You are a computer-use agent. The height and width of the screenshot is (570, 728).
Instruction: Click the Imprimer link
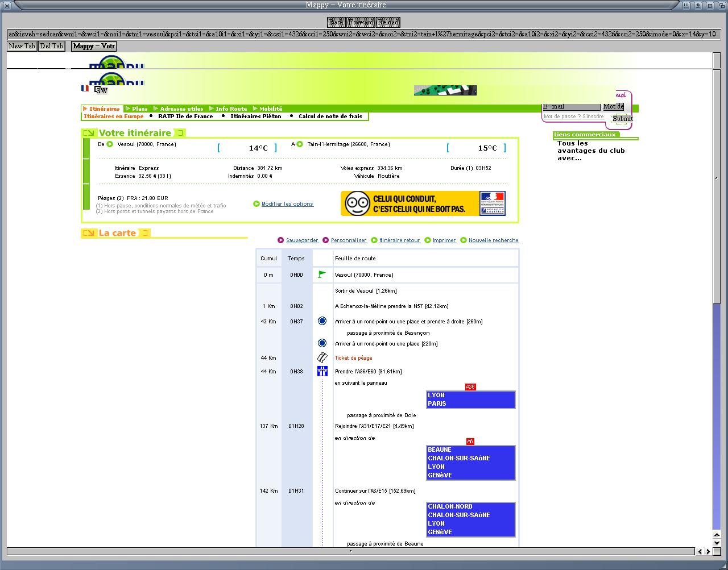[x=444, y=240]
